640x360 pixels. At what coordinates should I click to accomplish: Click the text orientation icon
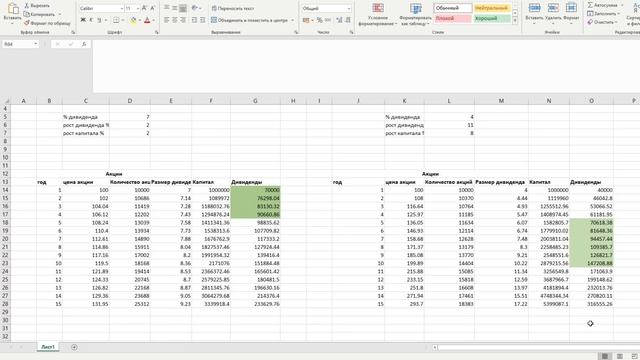(x=195, y=8)
